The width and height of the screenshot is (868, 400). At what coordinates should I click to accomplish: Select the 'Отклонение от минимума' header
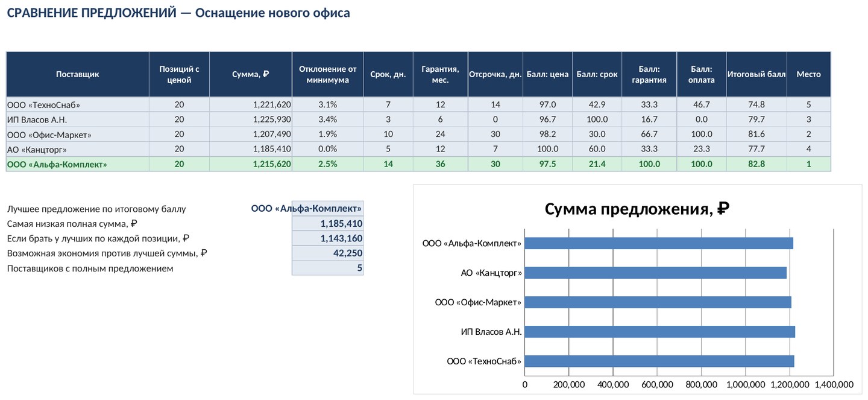coord(328,74)
